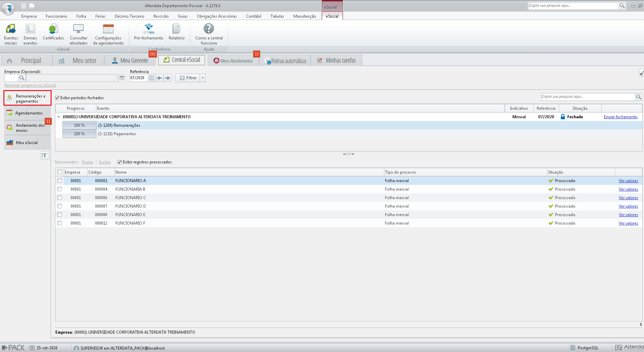Screen dimensions: 644x352
Task: Open the Obrigações Acessórias menu
Action: (217, 16)
